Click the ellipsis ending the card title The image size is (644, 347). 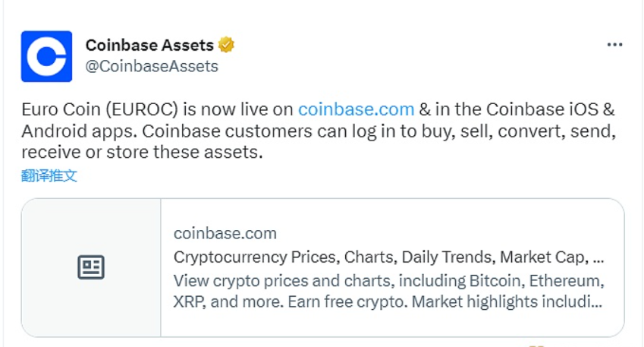(x=597, y=257)
